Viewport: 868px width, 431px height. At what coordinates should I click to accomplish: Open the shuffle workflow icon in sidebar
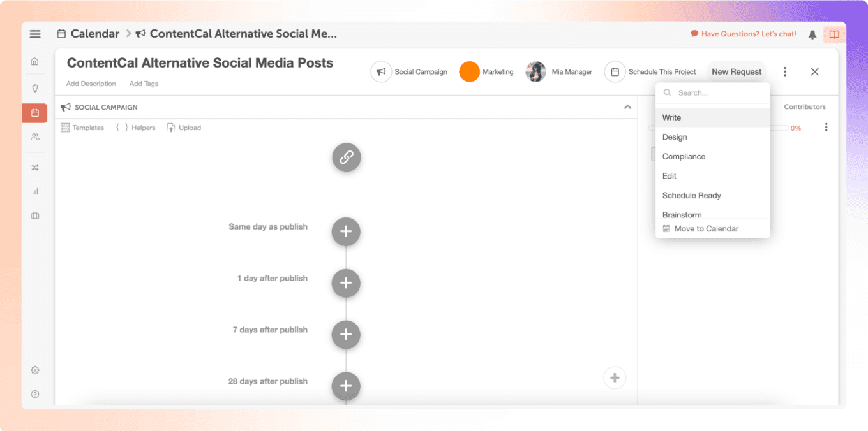35,168
